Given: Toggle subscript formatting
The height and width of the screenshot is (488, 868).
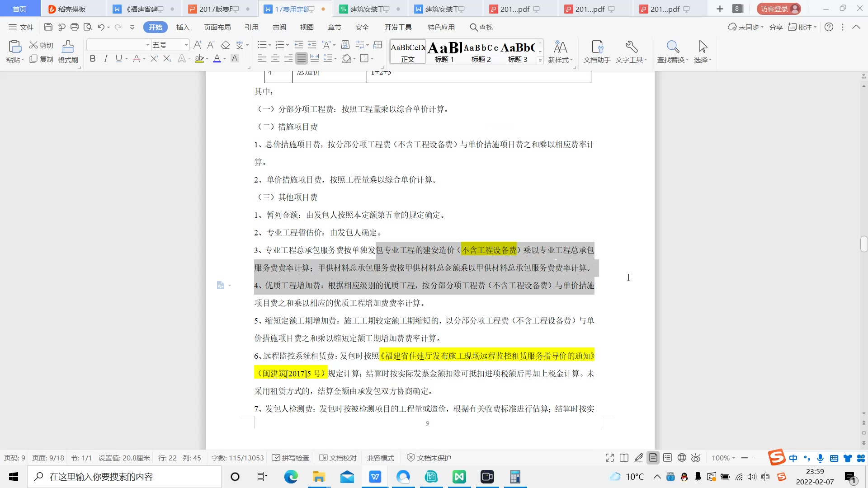Looking at the screenshot, I should (167, 58).
